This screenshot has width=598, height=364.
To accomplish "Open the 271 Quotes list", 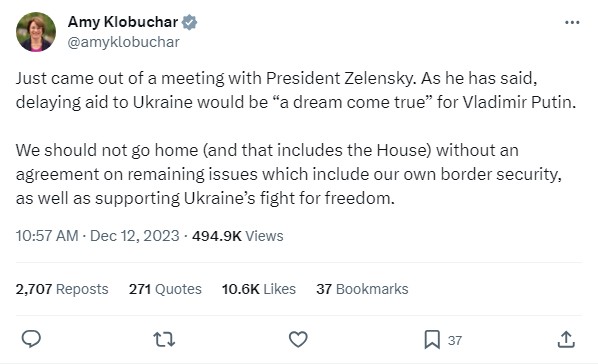I will (165, 289).
